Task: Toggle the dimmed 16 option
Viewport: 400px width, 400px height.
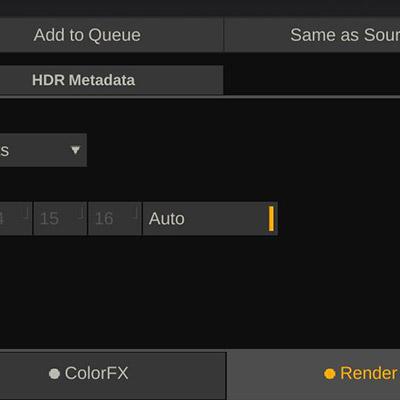Action: (x=115, y=218)
